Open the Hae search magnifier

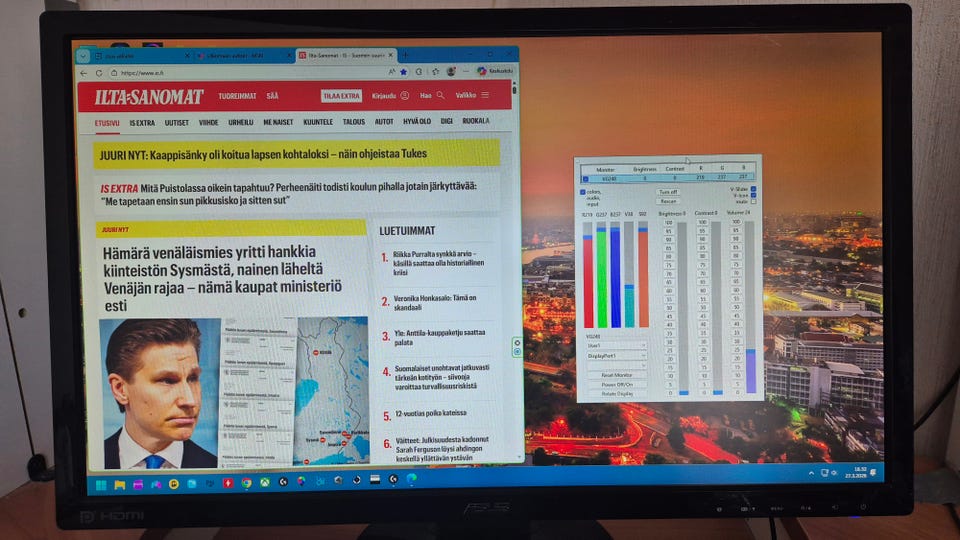click(x=441, y=95)
